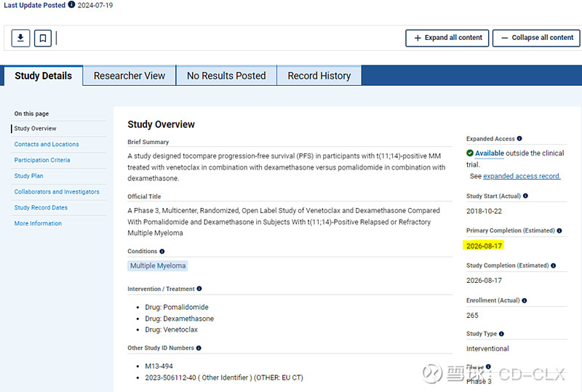This screenshot has height=392, width=582.
Task: Click Drug: Venetoclax list item
Action: point(171,329)
